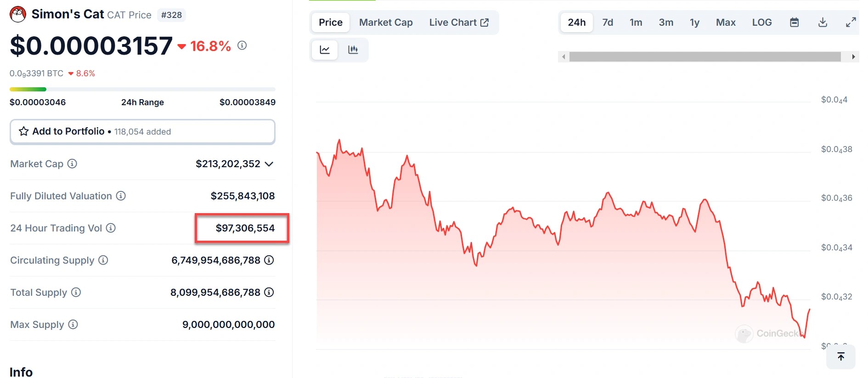Click info icon next to Market Cap

pyautogui.click(x=72, y=164)
